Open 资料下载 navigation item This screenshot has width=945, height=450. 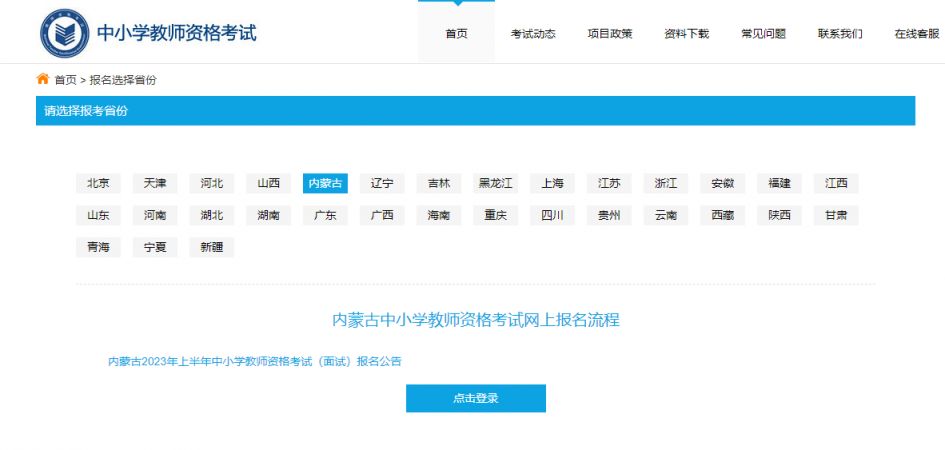click(686, 34)
